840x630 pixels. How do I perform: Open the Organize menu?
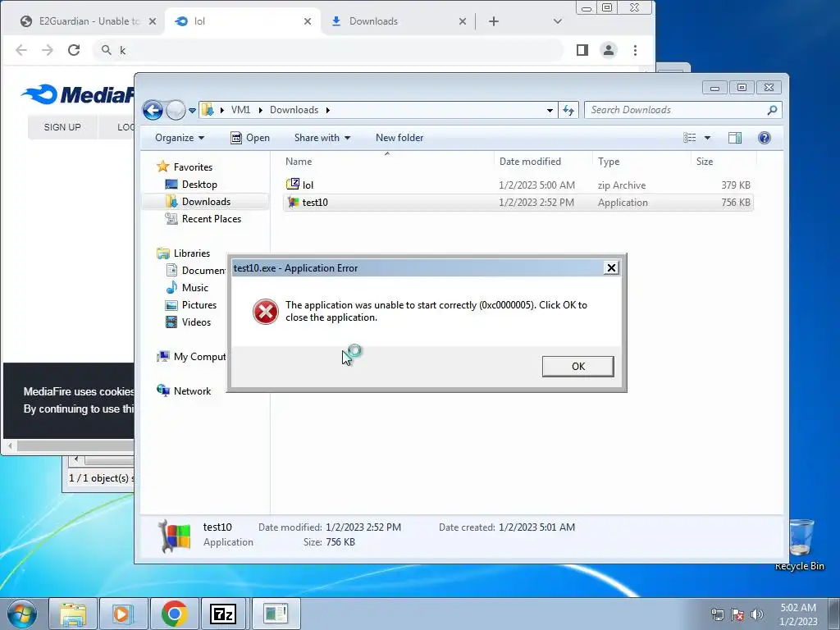[180, 138]
